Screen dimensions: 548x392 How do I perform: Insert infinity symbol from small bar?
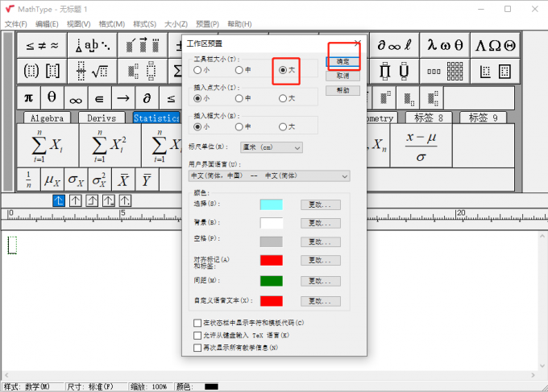(x=76, y=98)
